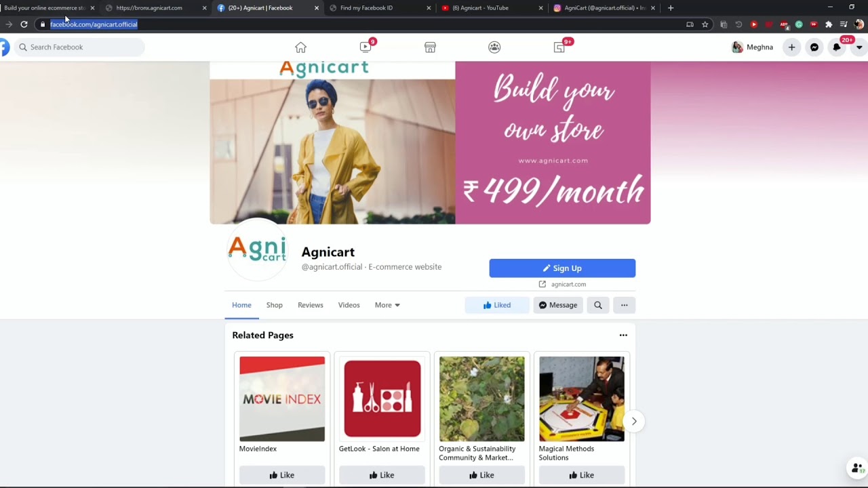Click the Facebook logo

pos(4,47)
